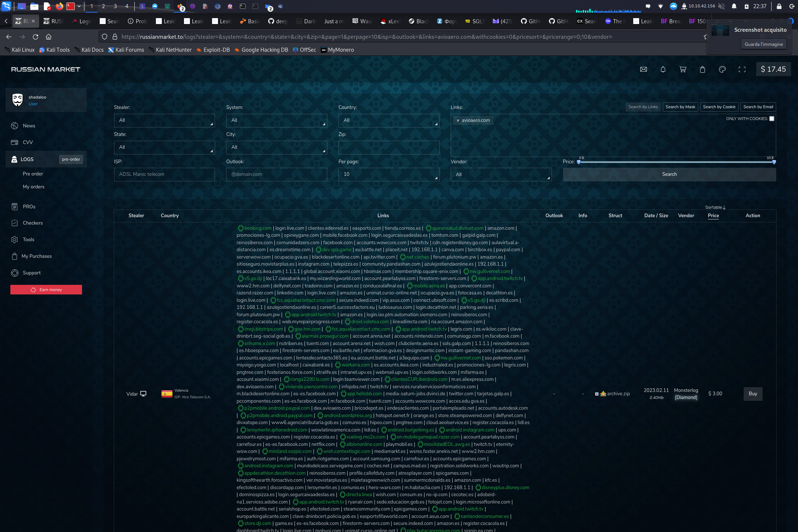Switch to workspace 3 in the top panel
Screen dimensions: 798x532
coord(115,6)
